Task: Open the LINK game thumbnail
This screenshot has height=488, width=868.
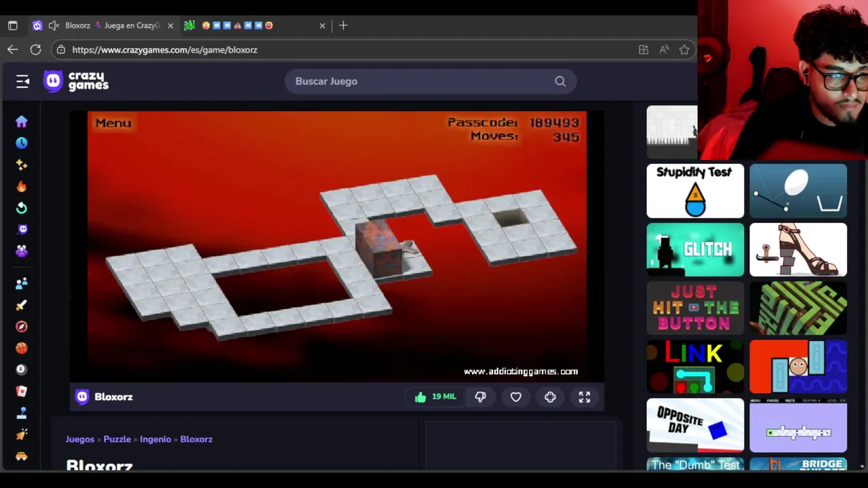Action: click(x=695, y=367)
